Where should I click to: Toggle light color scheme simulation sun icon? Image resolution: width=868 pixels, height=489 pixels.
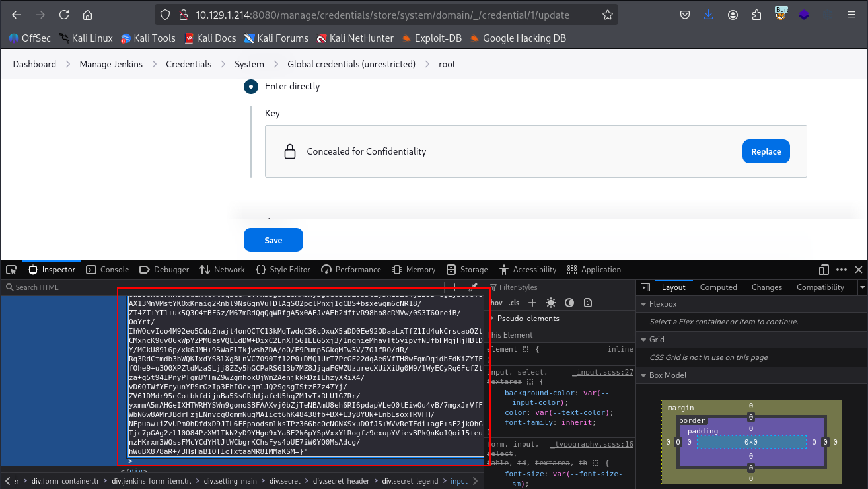coord(551,303)
